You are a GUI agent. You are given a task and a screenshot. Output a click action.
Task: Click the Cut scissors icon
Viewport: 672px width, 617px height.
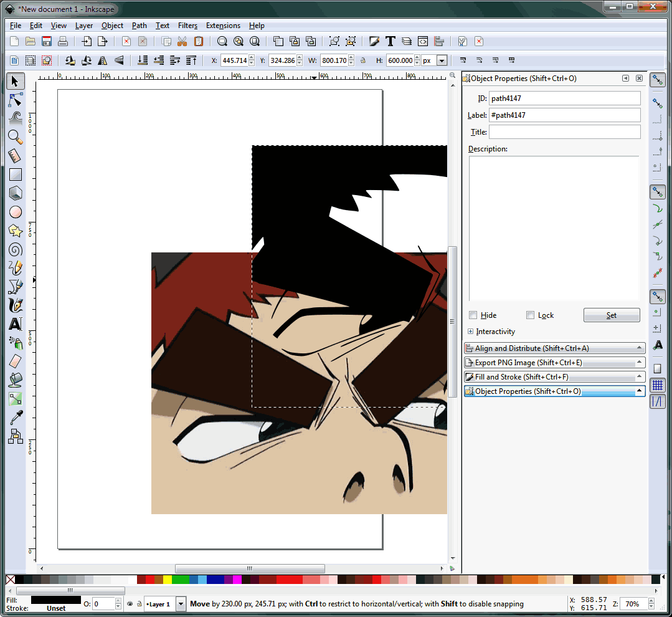coord(182,41)
